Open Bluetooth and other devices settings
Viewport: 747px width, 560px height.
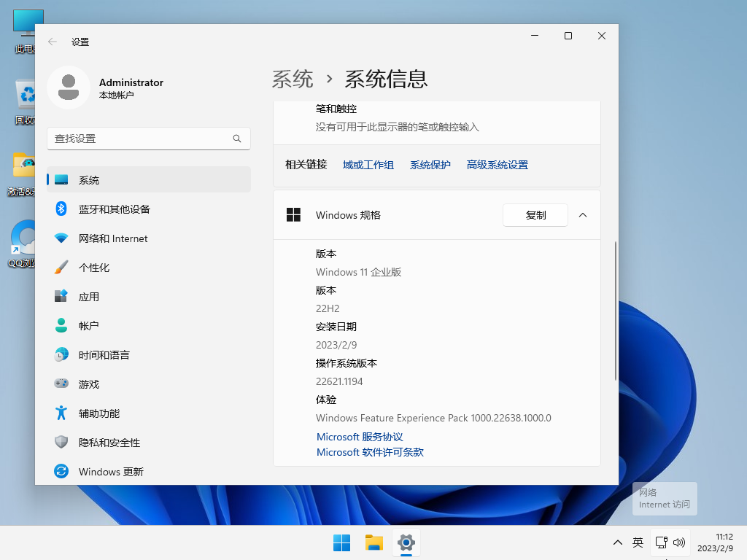114,209
